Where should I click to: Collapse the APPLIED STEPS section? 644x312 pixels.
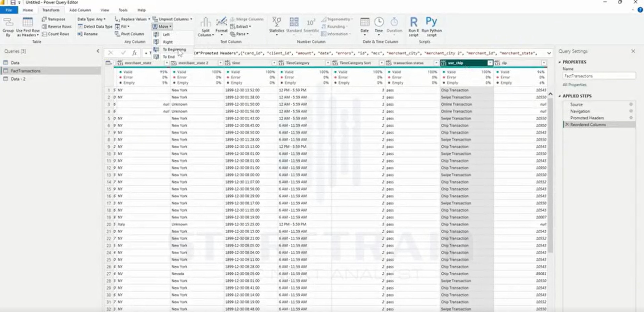[560, 96]
